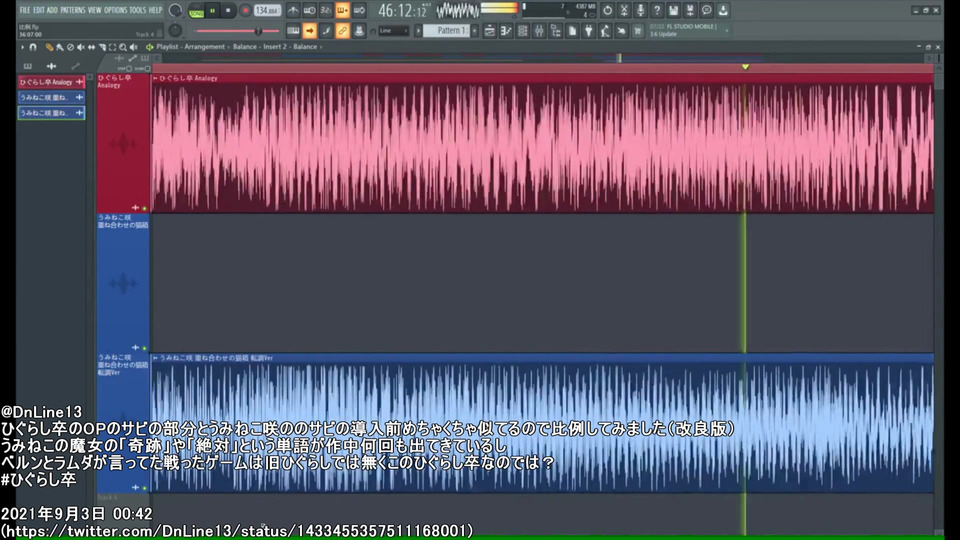960x540 pixels.
Task: Open the Piano roll view icon
Action: coord(506,31)
